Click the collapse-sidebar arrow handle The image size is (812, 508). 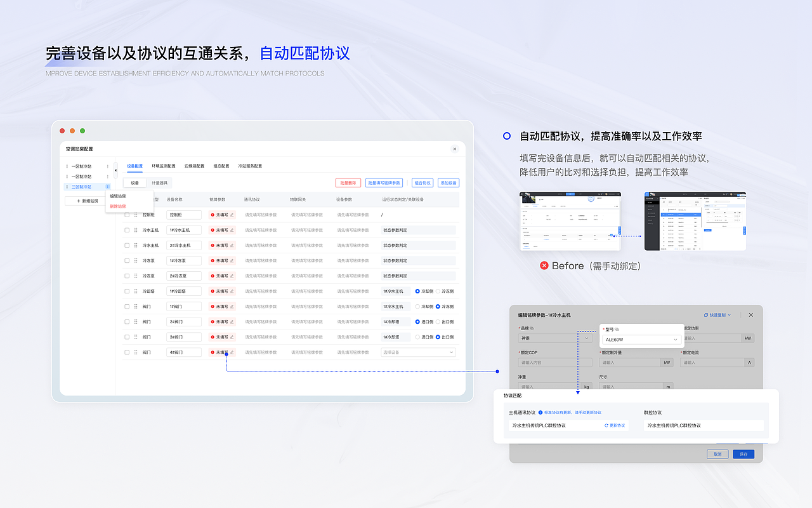coord(115,170)
